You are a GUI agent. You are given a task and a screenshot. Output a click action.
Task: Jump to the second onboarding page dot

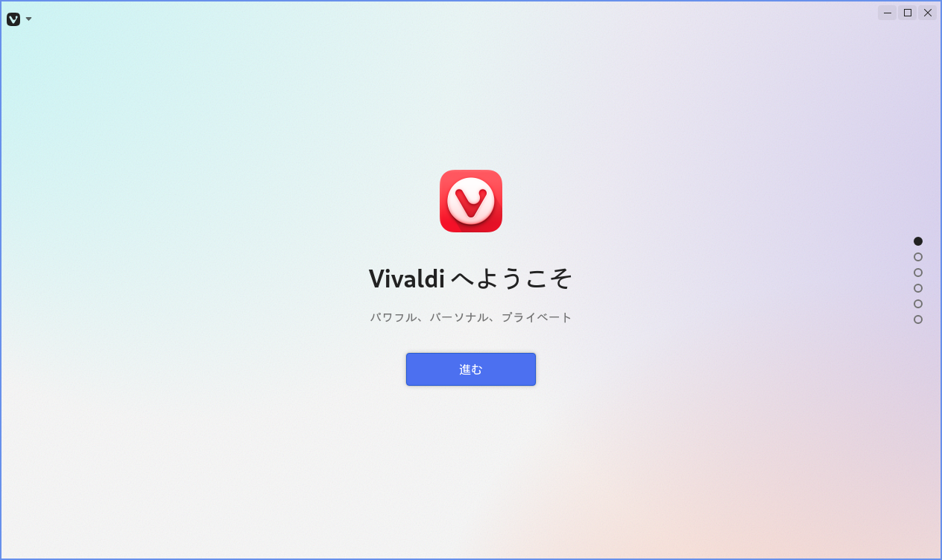coord(918,257)
